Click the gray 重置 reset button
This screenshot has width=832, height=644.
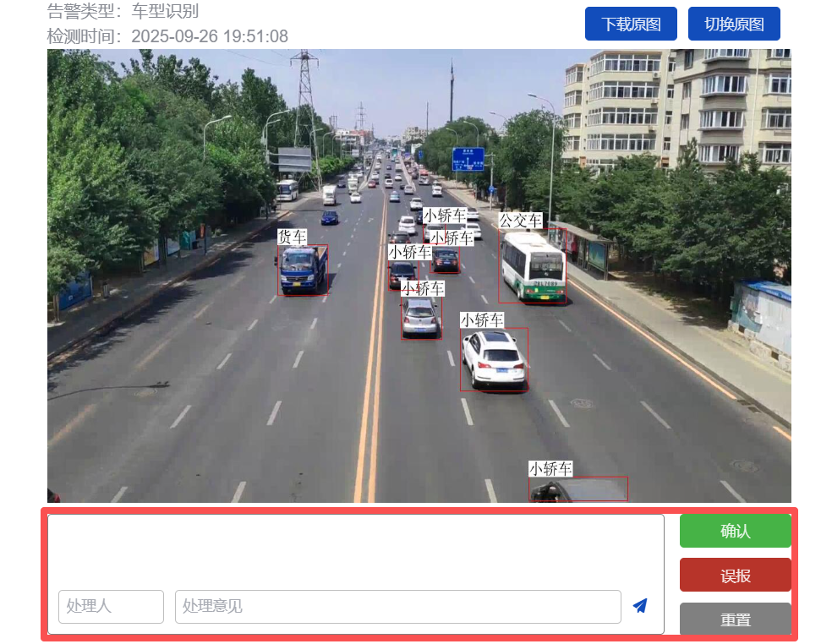pos(735,619)
